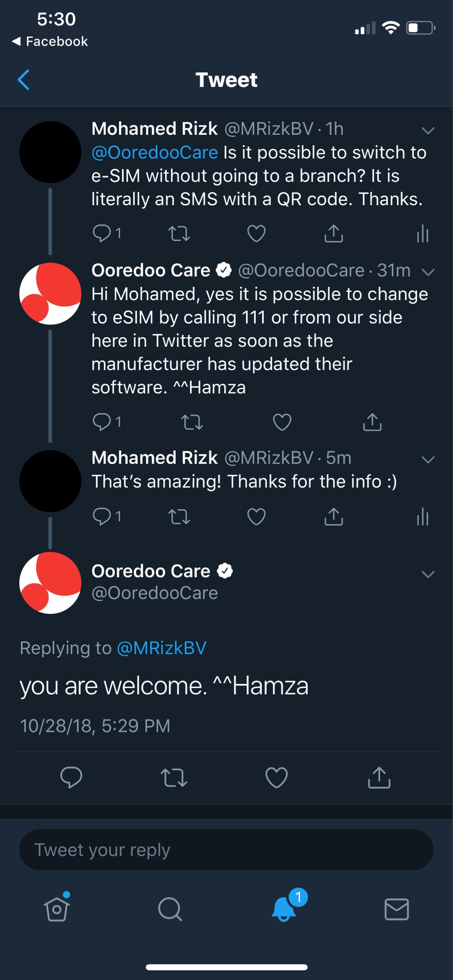Screen dimensions: 453x980
Task: Like Ooredoo Care's eSIM answer tweet
Action: click(282, 422)
